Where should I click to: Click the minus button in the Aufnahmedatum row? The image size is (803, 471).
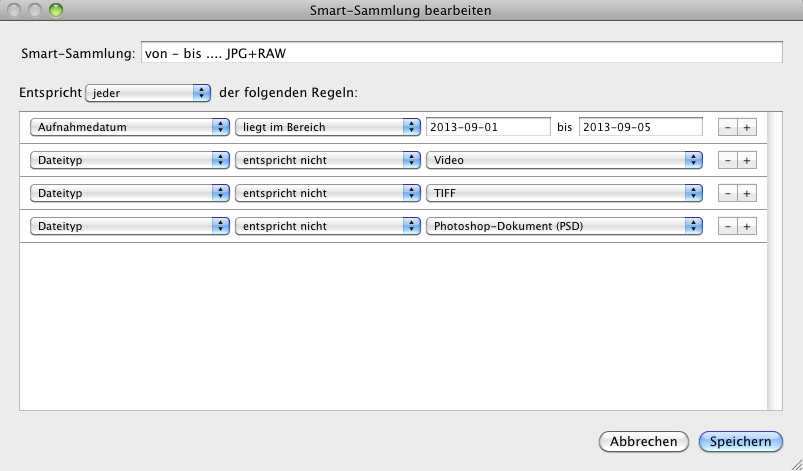[x=727, y=127]
